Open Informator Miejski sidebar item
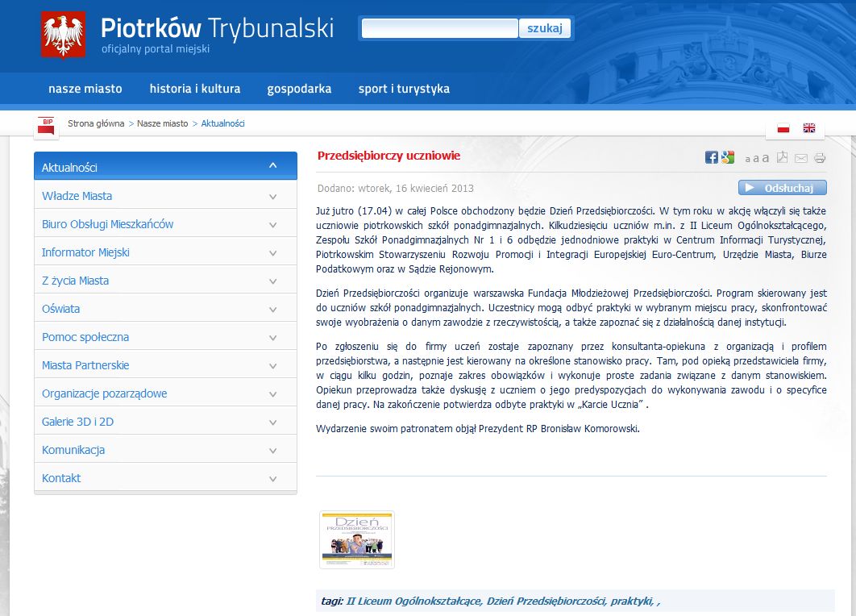 pos(85,253)
